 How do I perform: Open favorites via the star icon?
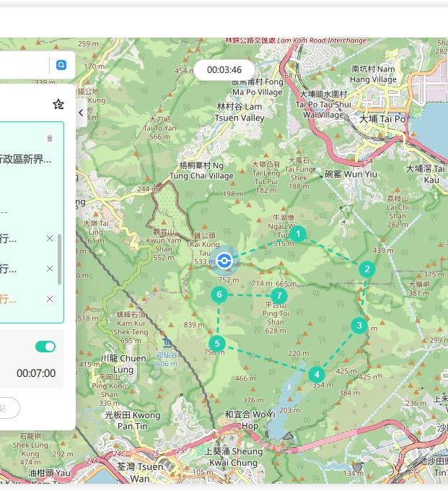58,105
